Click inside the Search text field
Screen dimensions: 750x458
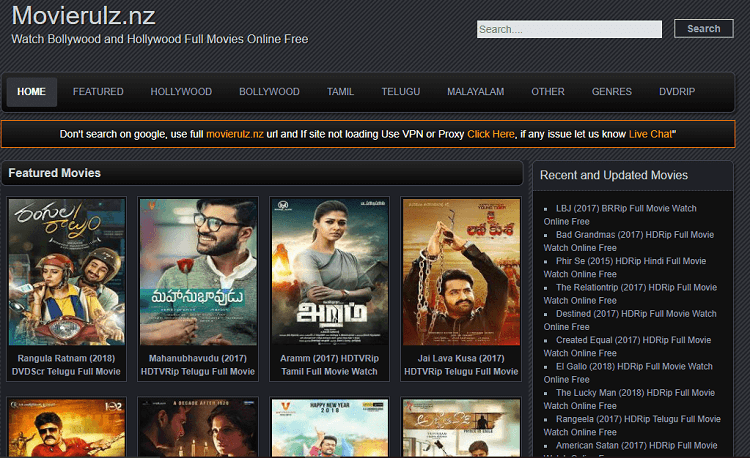tap(569, 29)
